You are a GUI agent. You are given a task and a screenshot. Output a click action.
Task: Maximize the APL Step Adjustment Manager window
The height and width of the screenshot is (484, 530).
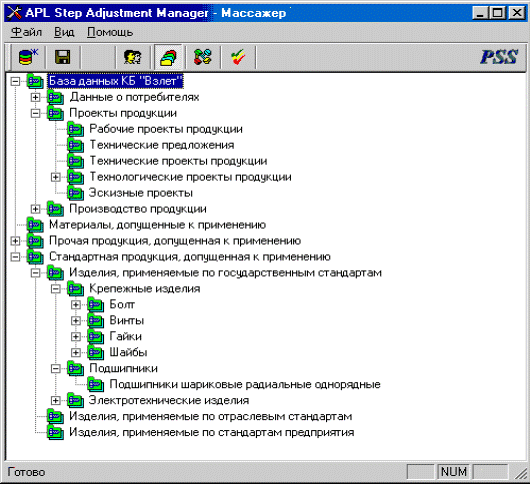click(498, 13)
